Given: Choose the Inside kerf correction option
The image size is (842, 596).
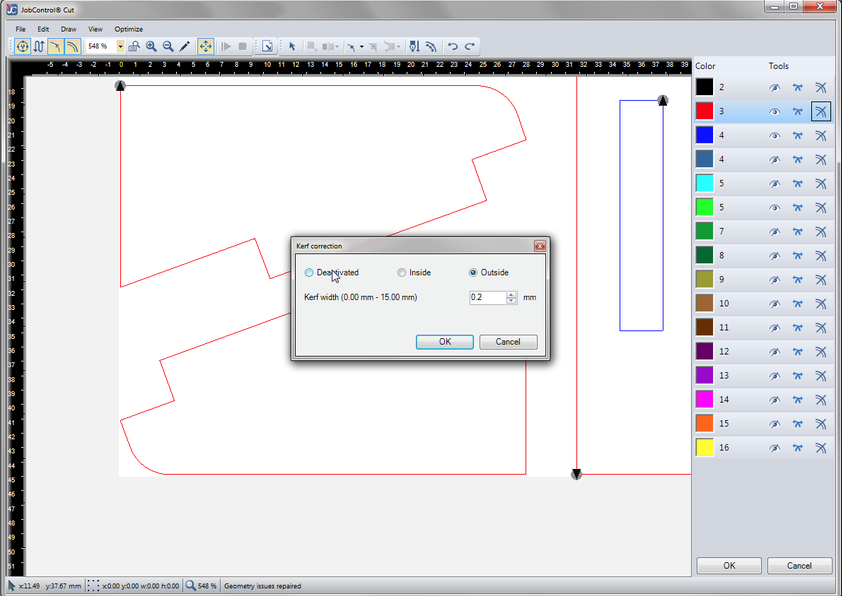Looking at the screenshot, I should (x=402, y=273).
